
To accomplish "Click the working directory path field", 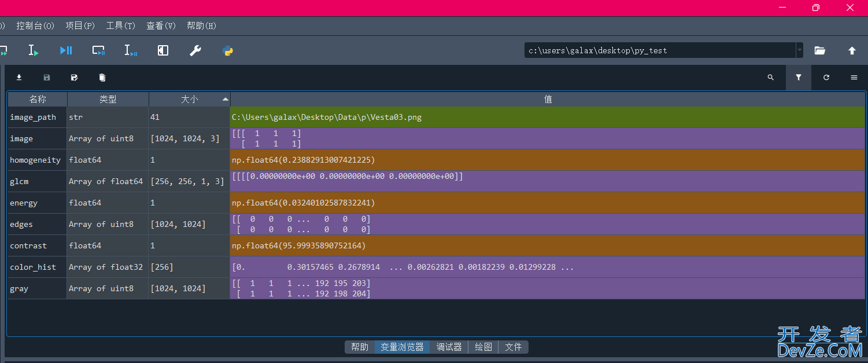I will pos(660,50).
